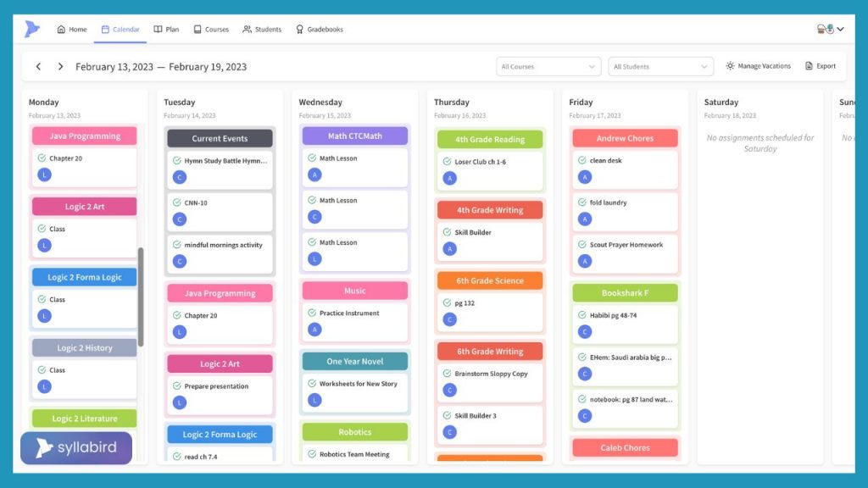Viewport: 868px width, 488px height.
Task: Click the Manage Vacations button
Action: click(759, 66)
